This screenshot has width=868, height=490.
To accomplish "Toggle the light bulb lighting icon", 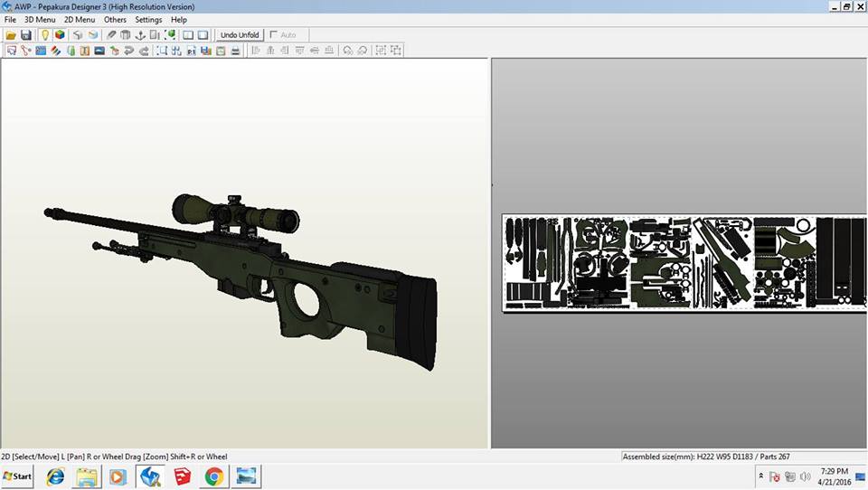I will click(45, 35).
